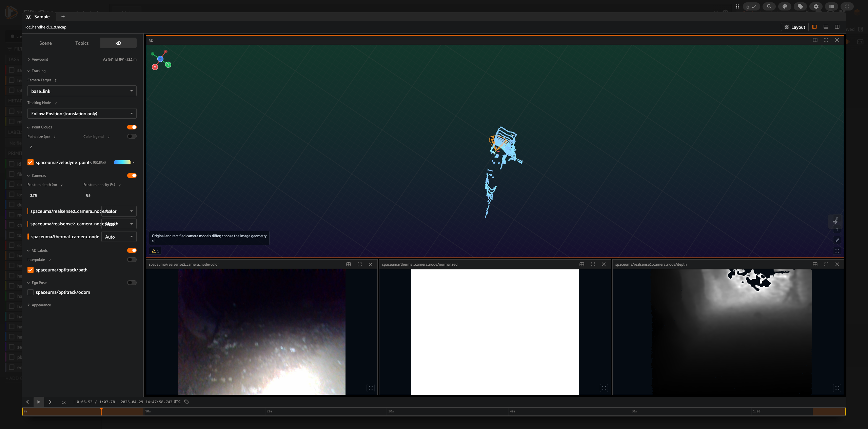Click the UTC timezone link
The height and width of the screenshot is (429, 868).
point(177,402)
